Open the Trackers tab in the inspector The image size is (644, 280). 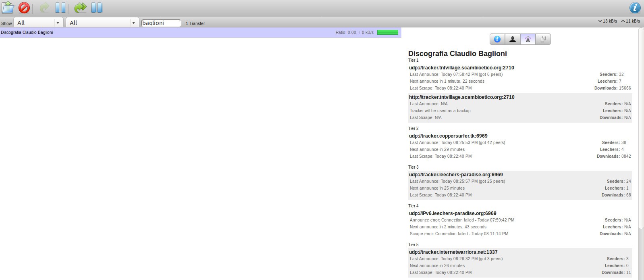tap(528, 39)
